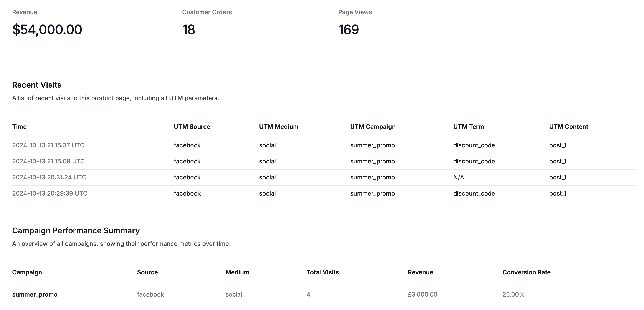Screen dimensions: 644x310
Task: Click summer_promo in the 20:31:24 visit row
Action: point(373,178)
